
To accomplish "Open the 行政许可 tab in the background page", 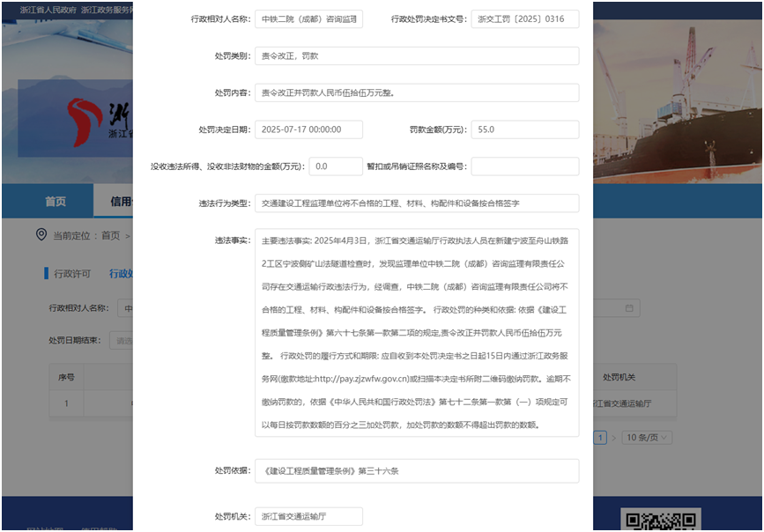I will [x=71, y=274].
